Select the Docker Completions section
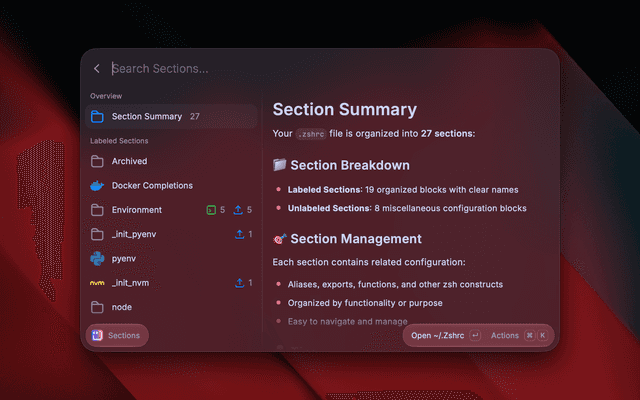This screenshot has height=400, width=640. click(171, 186)
